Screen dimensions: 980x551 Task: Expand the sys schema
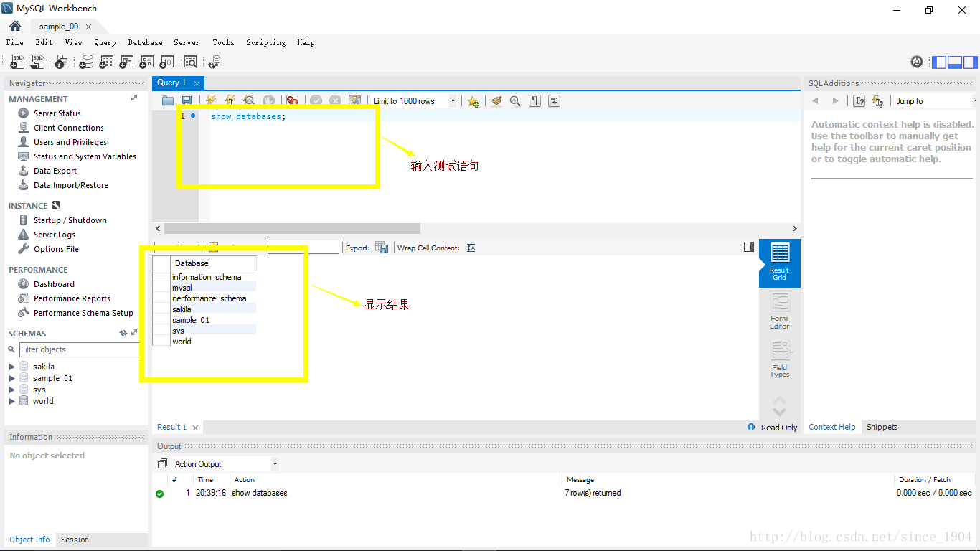click(x=12, y=390)
